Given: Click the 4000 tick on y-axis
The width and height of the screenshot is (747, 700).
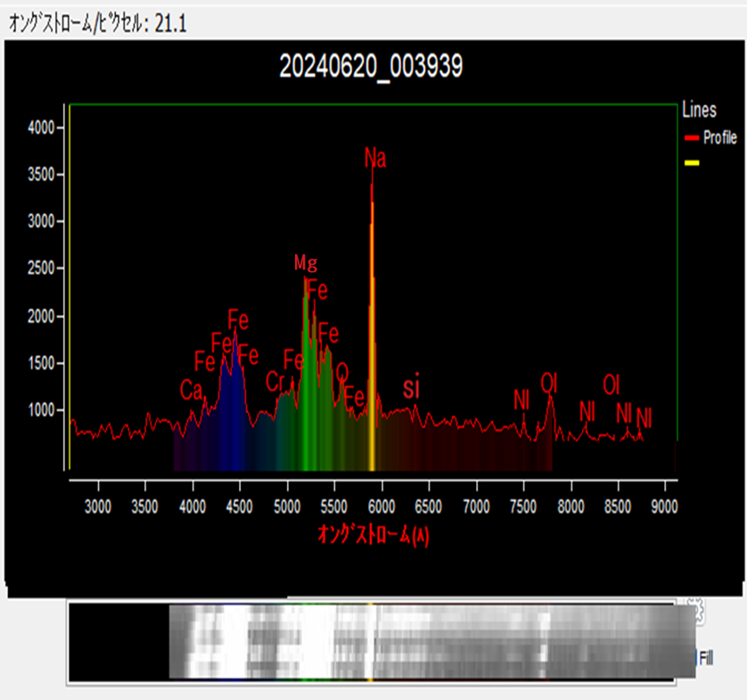Looking at the screenshot, I should click(40, 127).
